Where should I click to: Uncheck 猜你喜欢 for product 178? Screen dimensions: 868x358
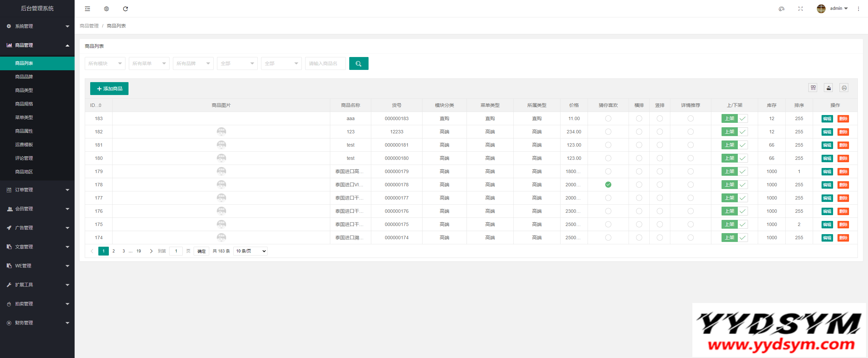[x=608, y=185]
